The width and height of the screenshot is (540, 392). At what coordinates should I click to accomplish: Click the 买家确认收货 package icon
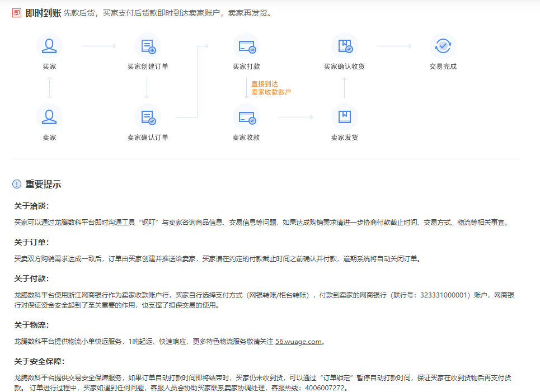click(345, 46)
